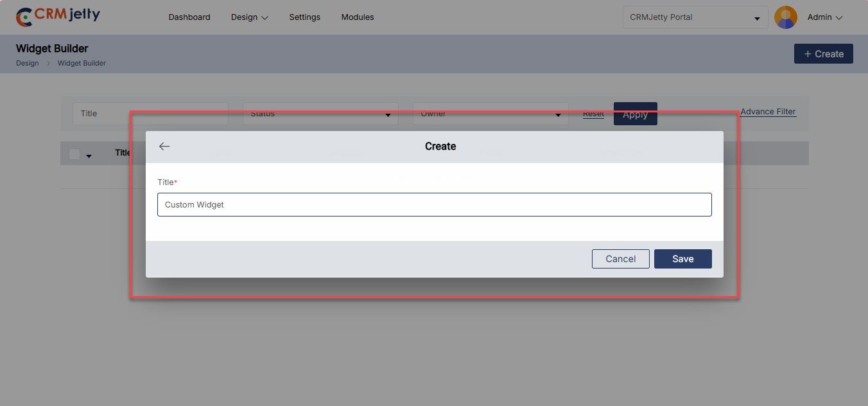Click the back arrow in Create dialog
Viewport: 868px width, 406px height.
click(x=164, y=146)
